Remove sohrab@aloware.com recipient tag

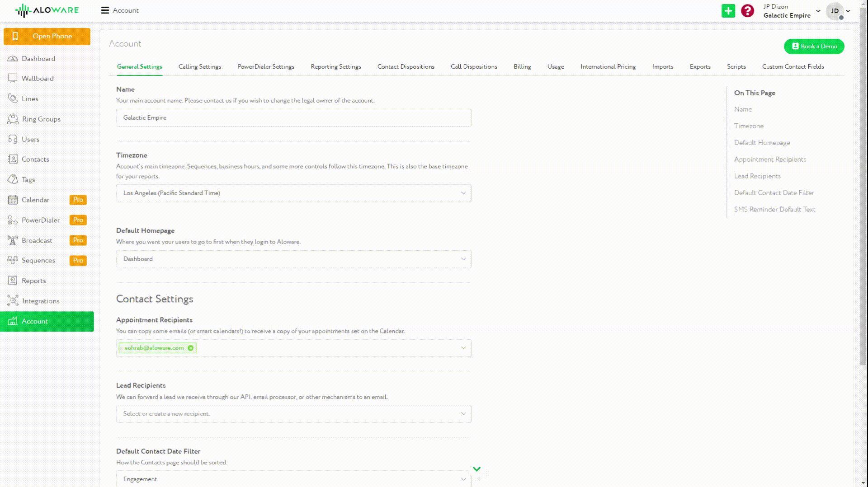(x=191, y=348)
